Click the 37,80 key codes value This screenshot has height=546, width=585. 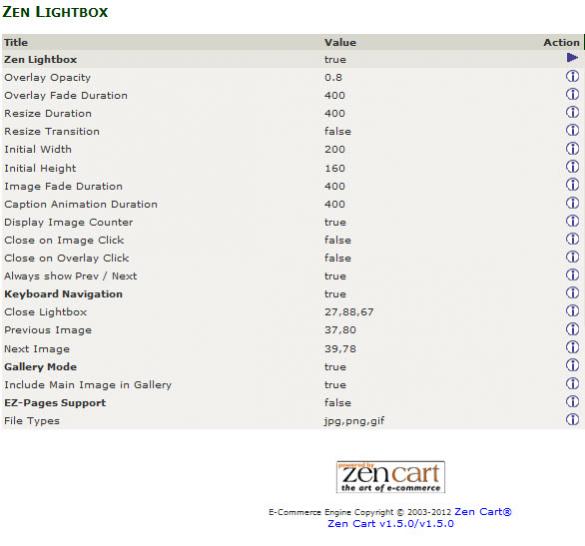point(340,330)
